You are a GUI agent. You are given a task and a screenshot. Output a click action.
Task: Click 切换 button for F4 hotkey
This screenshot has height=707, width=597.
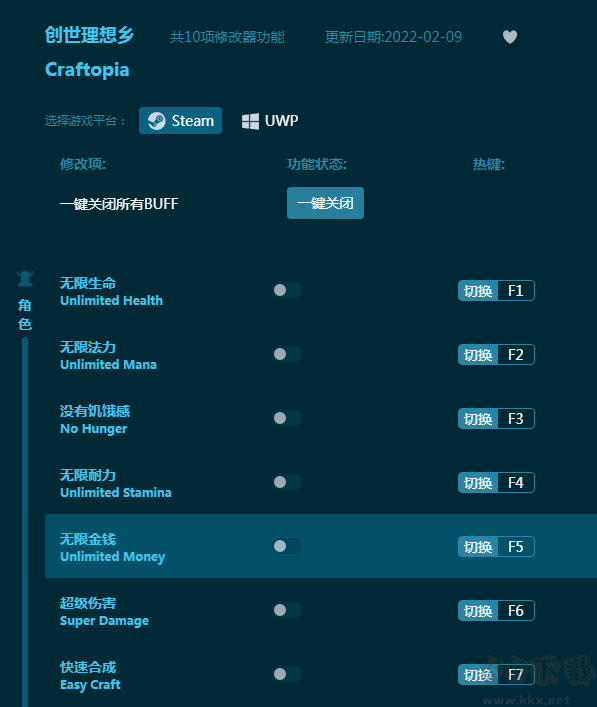point(478,482)
